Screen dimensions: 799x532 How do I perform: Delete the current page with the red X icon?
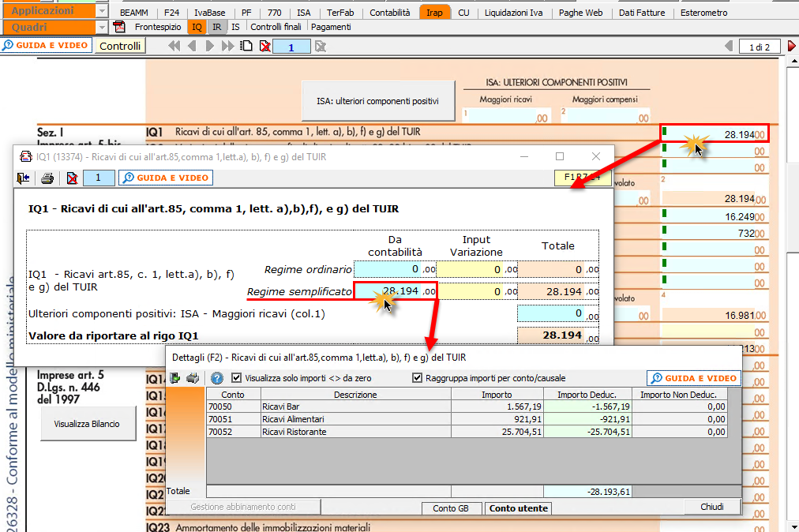click(x=265, y=47)
